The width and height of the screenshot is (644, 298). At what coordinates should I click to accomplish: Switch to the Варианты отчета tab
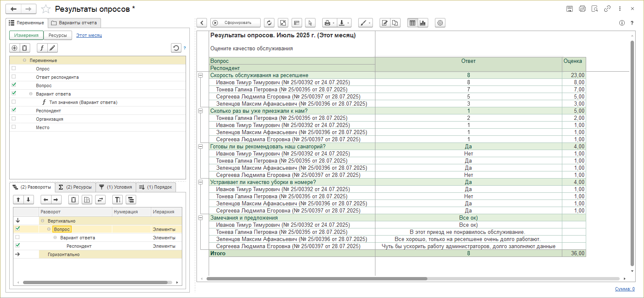click(x=74, y=23)
